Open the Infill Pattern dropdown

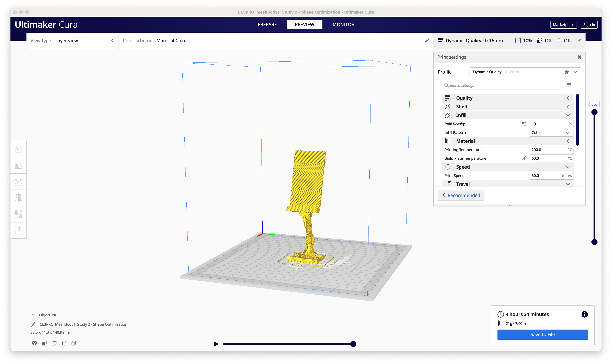(551, 132)
